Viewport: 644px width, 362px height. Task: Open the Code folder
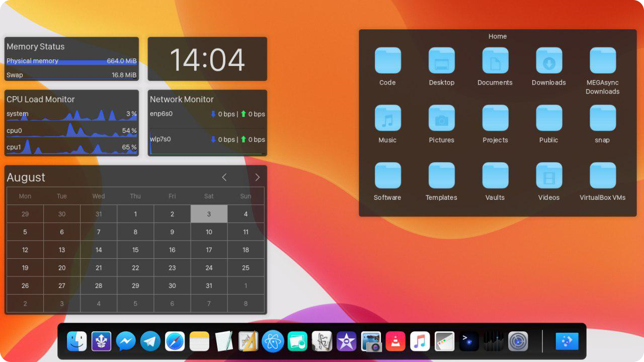pos(387,66)
